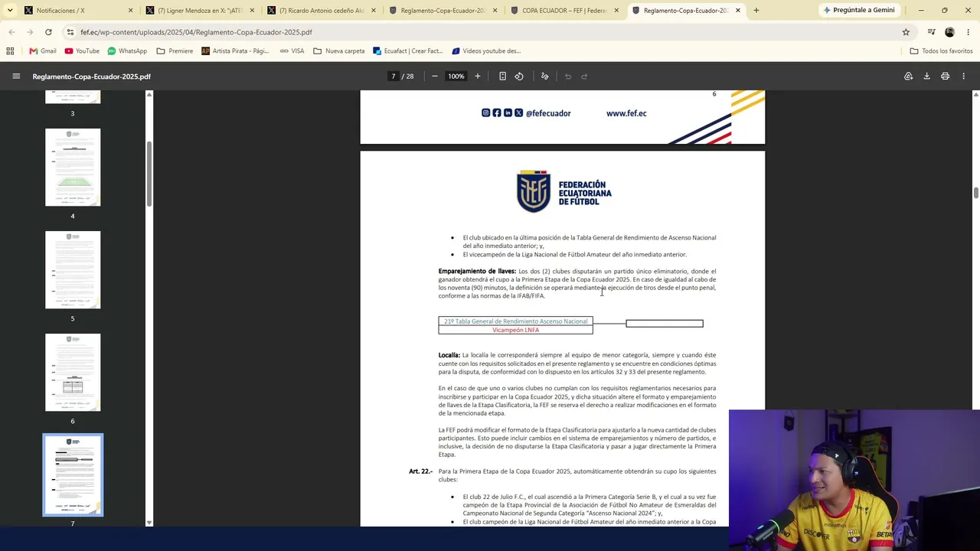Open WhatsApp bookmark

[x=127, y=51]
